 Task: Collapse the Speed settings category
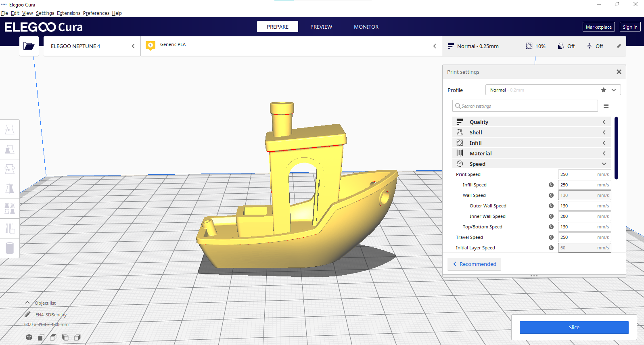click(x=532, y=164)
